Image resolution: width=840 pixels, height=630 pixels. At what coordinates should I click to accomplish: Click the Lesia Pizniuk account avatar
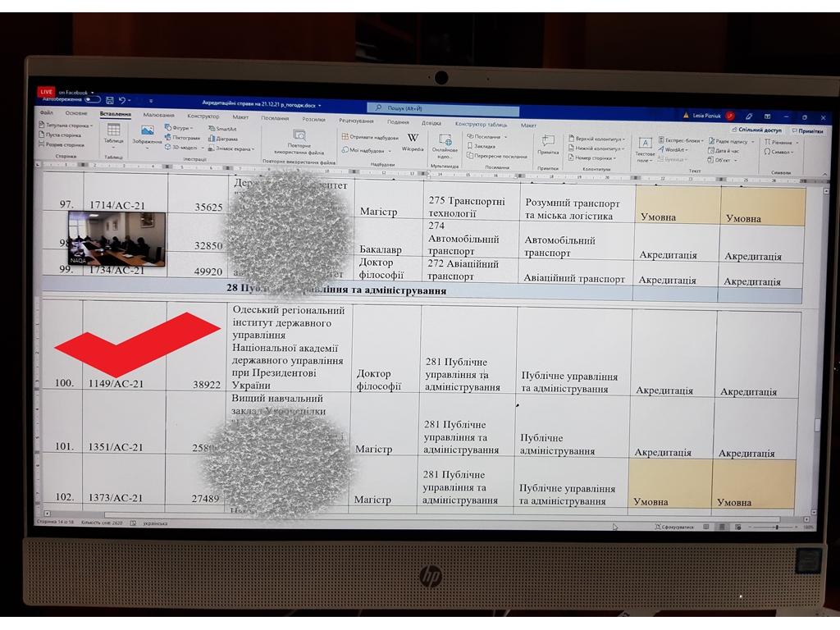click(729, 116)
